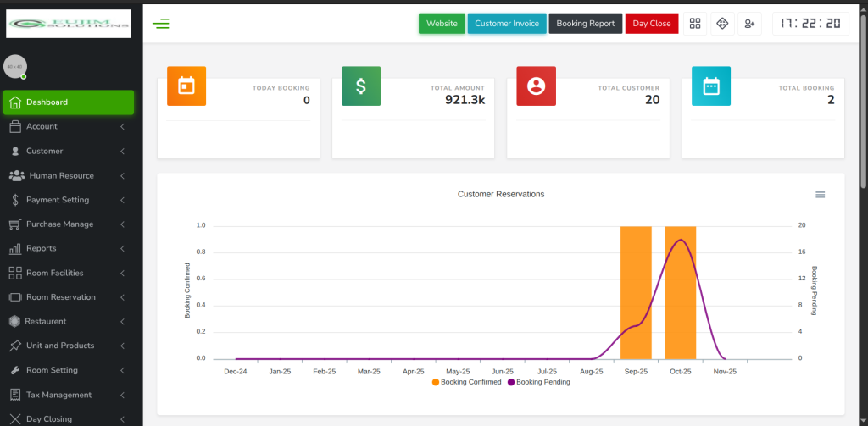This screenshot has height=426, width=868.
Task: Click the hamburger sidebar toggle icon
Action: [x=160, y=24]
